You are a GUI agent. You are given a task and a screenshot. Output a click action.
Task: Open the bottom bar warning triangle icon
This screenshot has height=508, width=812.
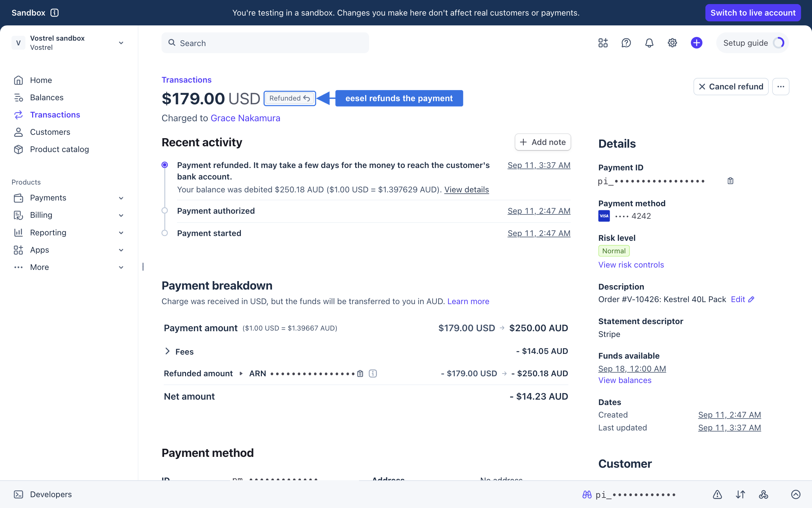pos(717,494)
